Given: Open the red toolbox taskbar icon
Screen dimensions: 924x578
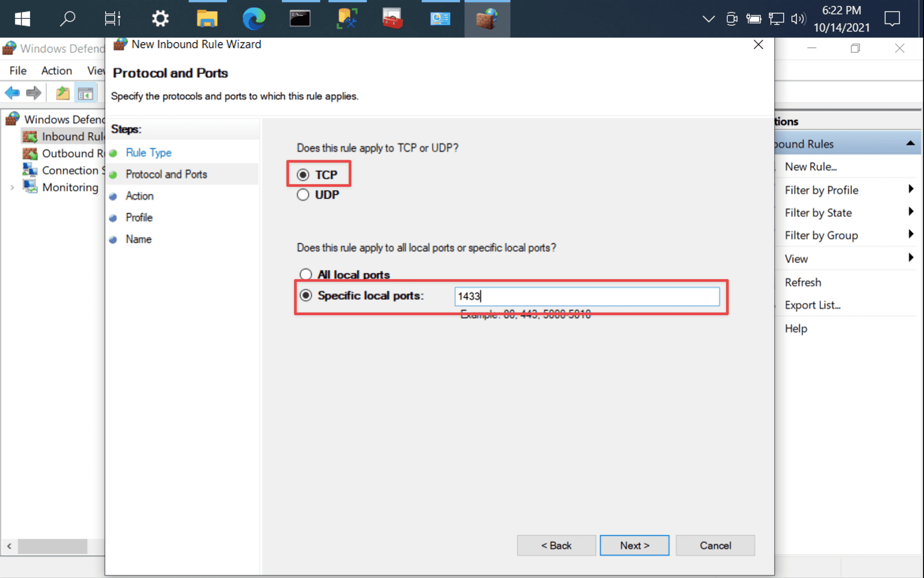Looking at the screenshot, I should click(393, 19).
